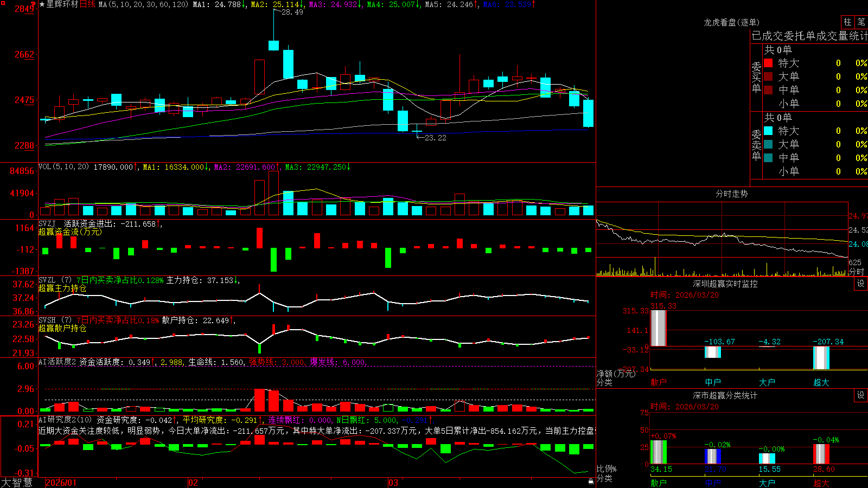Open 设 settings for 深市超赢分类统计 panel
868x488 pixels.
[x=861, y=395]
